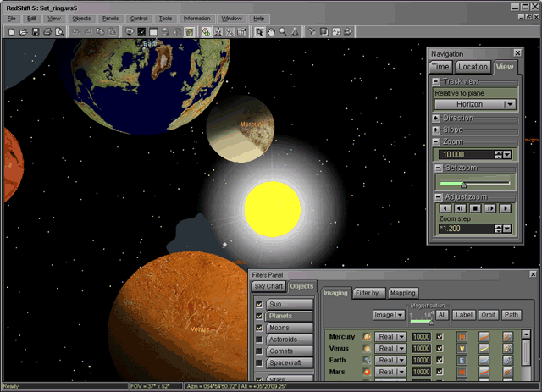Expand the Direction section

click(437, 119)
